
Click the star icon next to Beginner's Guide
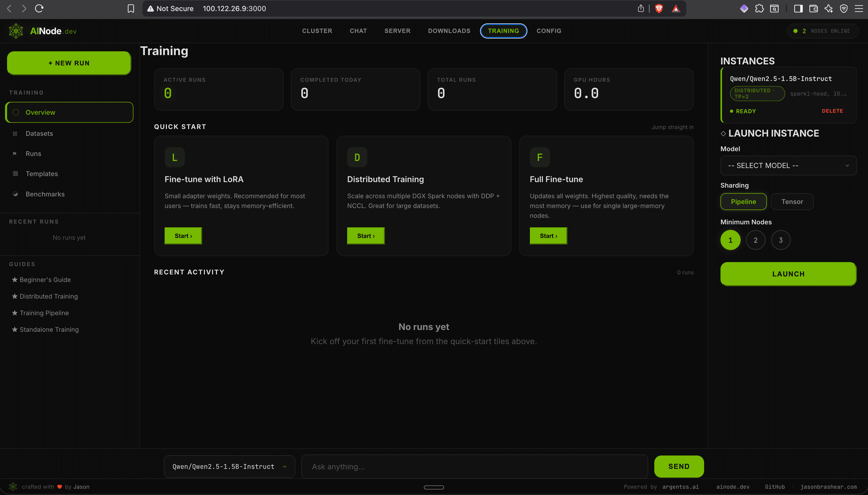tap(15, 279)
